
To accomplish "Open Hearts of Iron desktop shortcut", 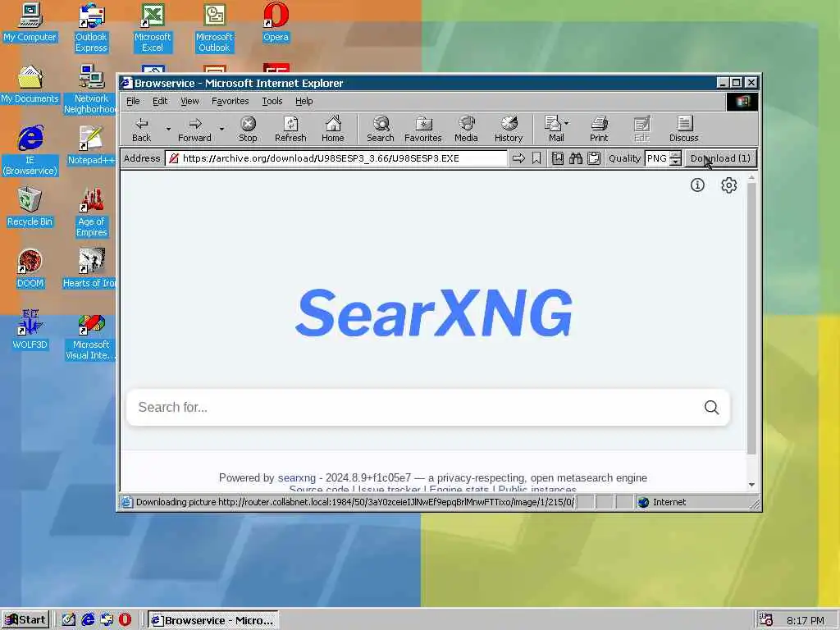I will (89, 269).
